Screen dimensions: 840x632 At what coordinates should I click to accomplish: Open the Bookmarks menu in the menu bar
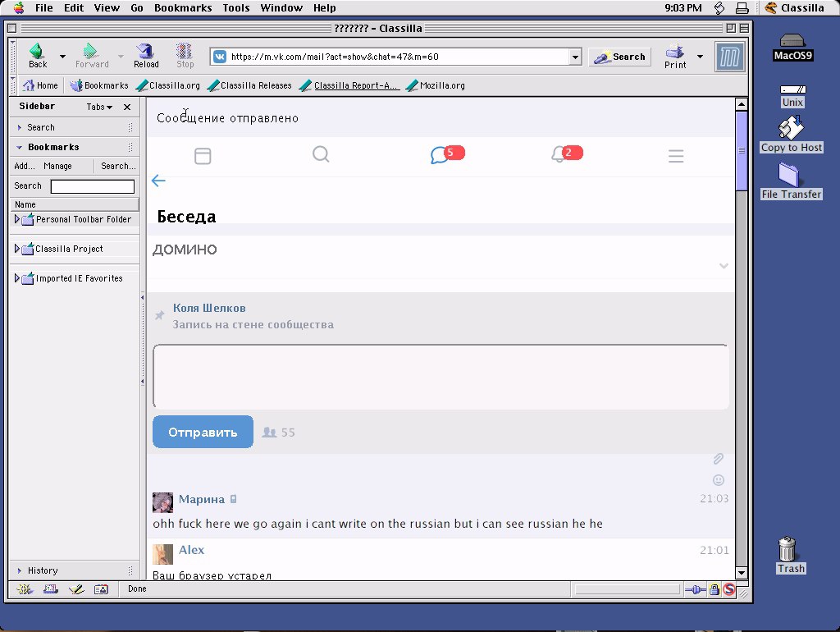coord(183,8)
